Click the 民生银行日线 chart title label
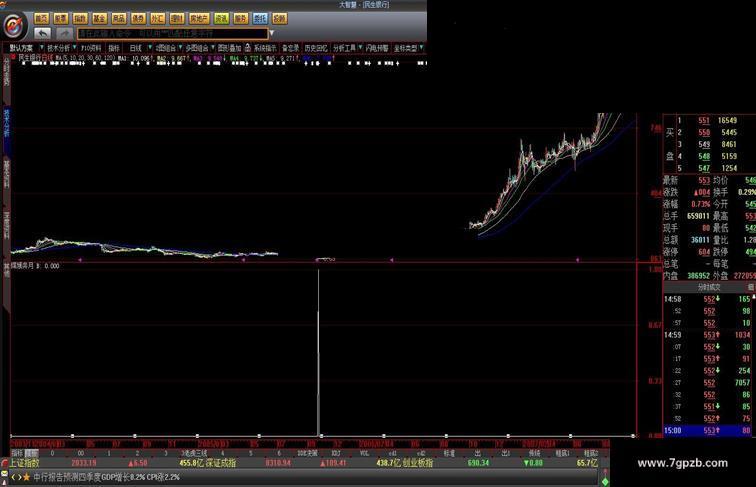 (x=36, y=57)
